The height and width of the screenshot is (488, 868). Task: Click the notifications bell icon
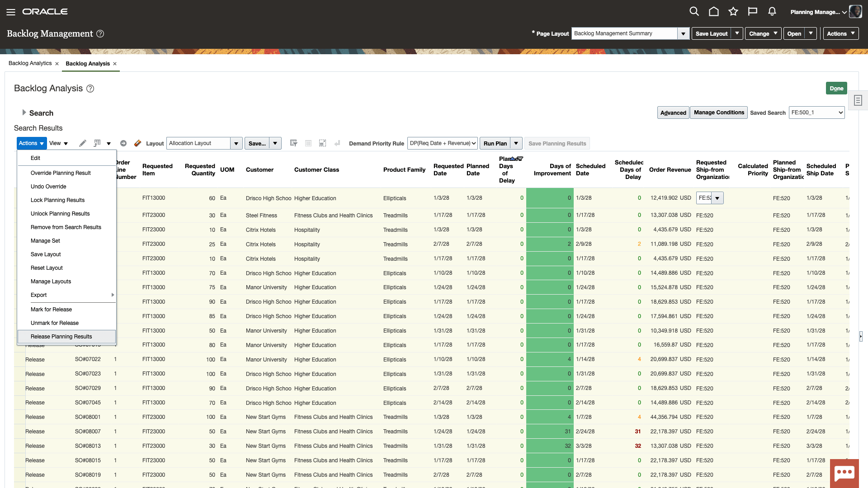772,11
